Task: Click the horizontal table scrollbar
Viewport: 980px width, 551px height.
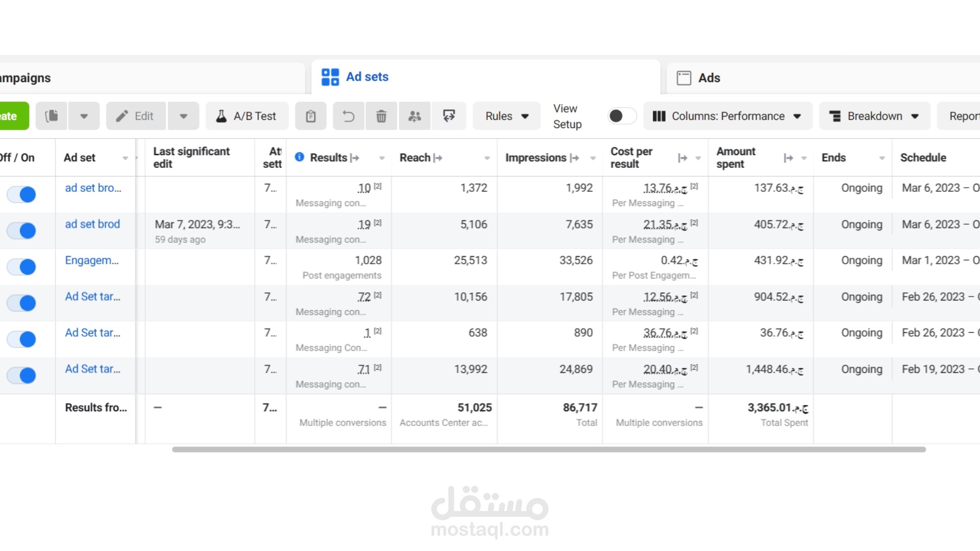Action: [549, 449]
